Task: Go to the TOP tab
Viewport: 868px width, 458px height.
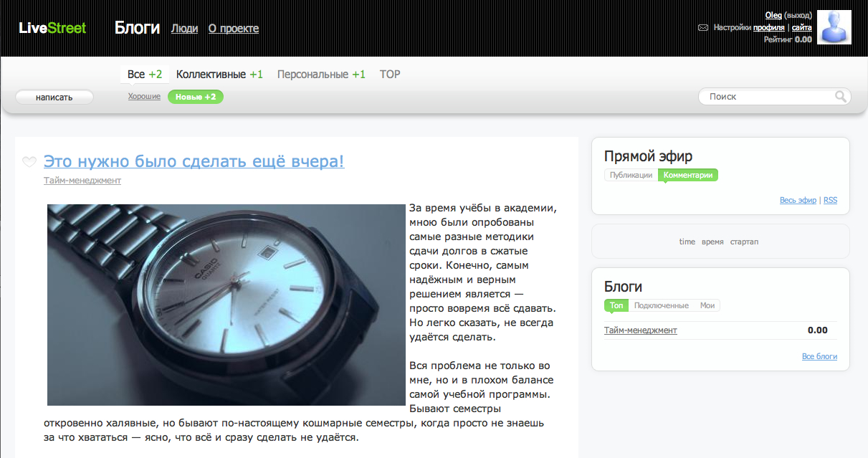Action: (x=390, y=75)
